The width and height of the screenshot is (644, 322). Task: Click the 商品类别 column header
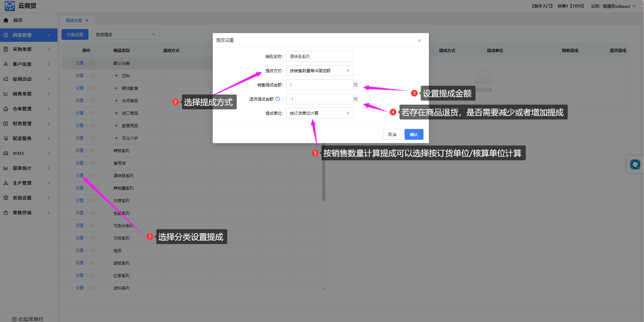[x=122, y=50]
